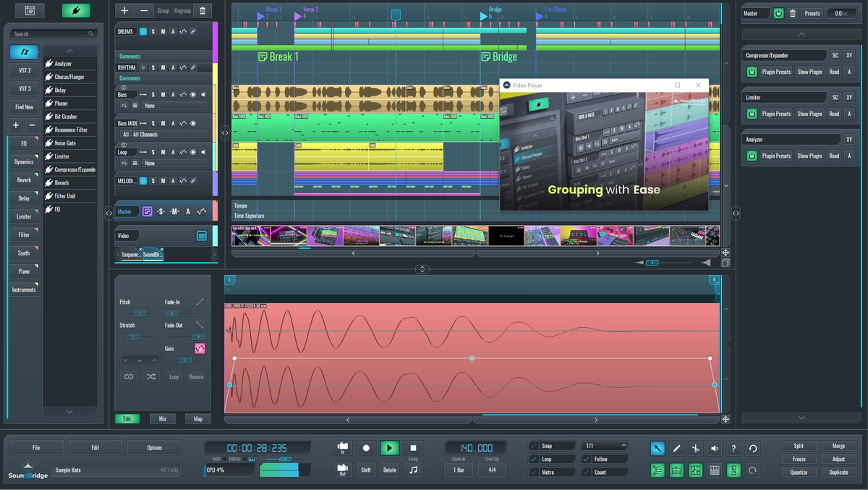Disable the Loop checkbox
The image size is (868, 490).
point(534,459)
